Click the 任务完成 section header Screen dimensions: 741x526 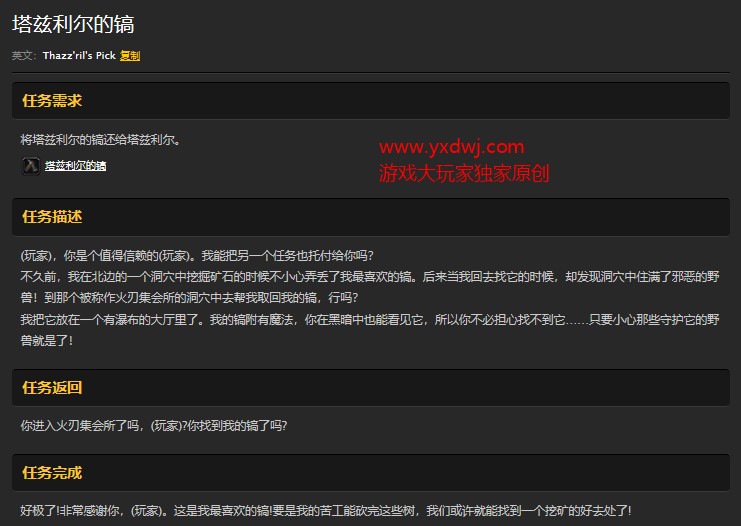click(52, 472)
